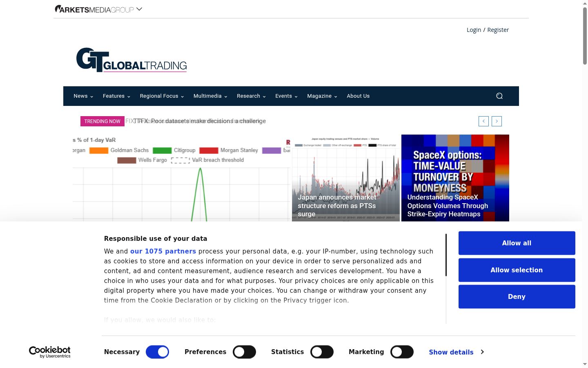588x368 pixels.
Task: Click the Allow selection button
Action: tap(517, 270)
